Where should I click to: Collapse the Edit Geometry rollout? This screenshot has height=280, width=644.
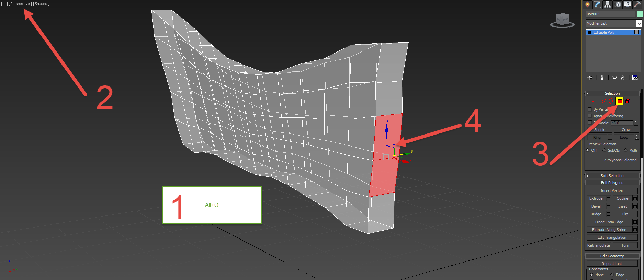[612, 256]
